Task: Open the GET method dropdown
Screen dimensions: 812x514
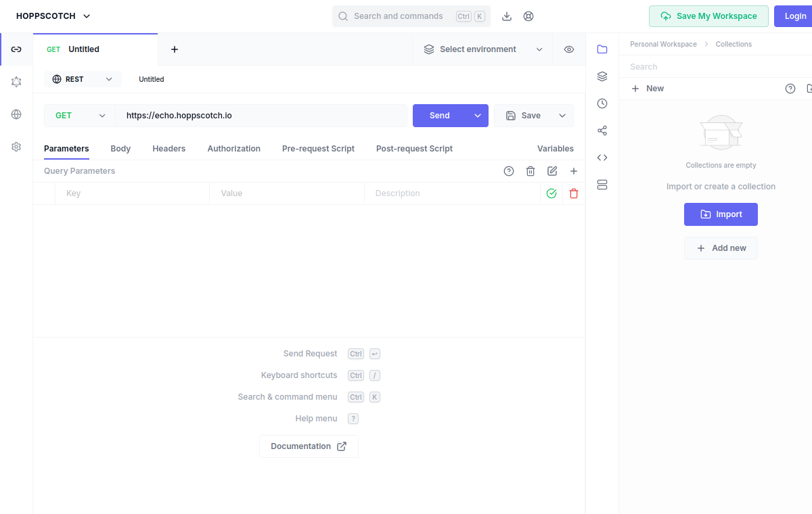Action: pos(80,116)
